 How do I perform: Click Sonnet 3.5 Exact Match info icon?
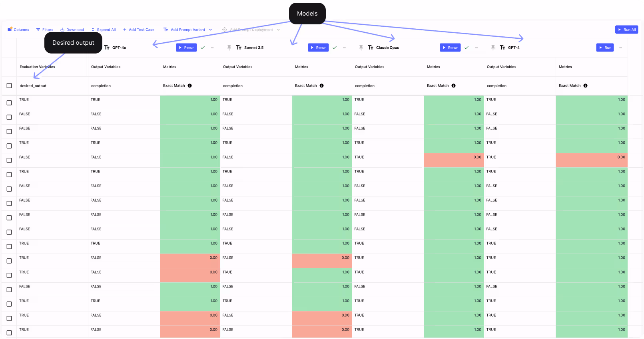322,85
